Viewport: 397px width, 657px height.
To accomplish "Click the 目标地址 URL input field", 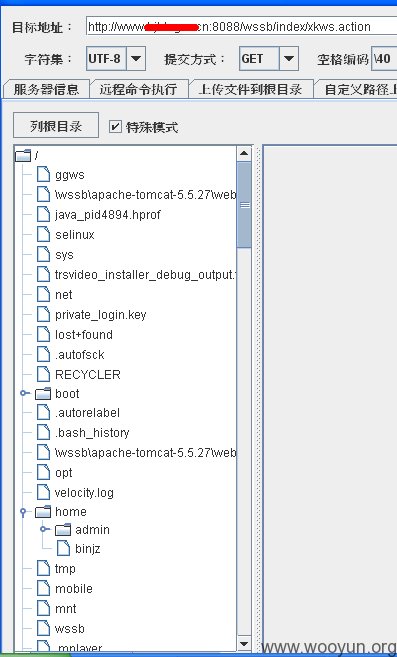I will click(x=241, y=27).
